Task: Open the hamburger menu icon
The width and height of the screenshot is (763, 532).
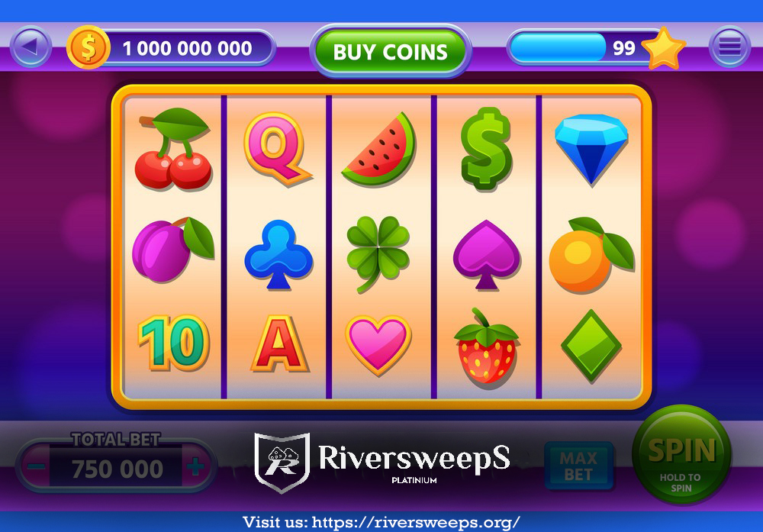Action: [729, 47]
